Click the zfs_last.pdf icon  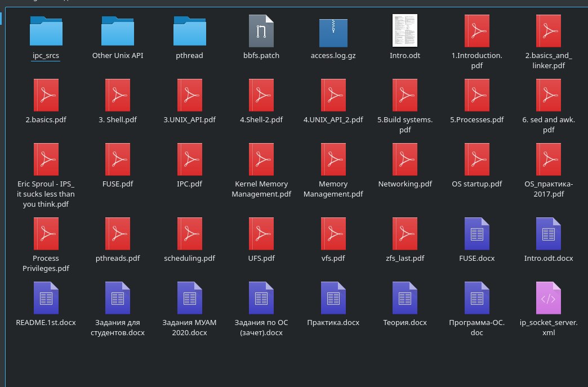(405, 234)
